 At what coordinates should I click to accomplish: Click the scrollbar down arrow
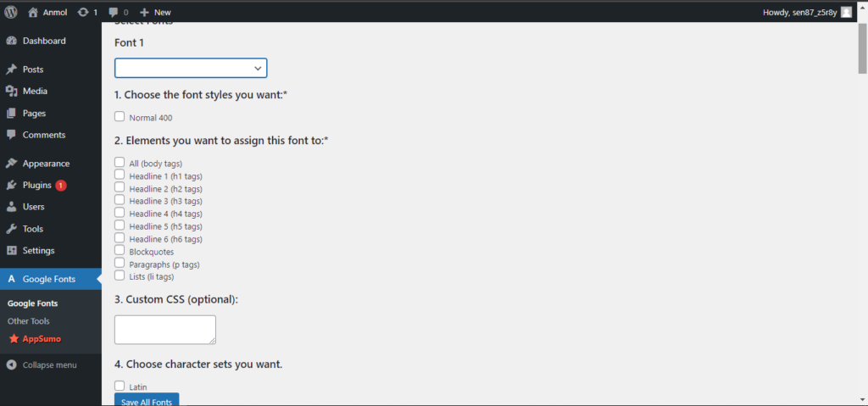point(862,400)
